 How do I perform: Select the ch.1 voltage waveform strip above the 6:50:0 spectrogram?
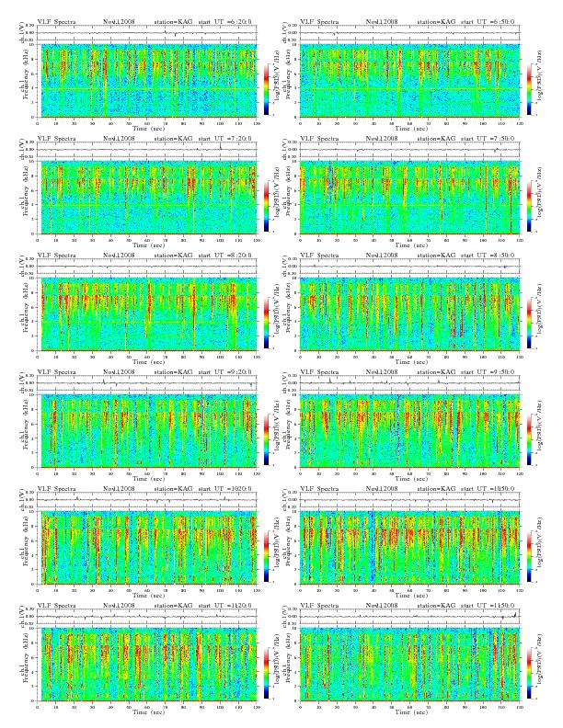409,33
